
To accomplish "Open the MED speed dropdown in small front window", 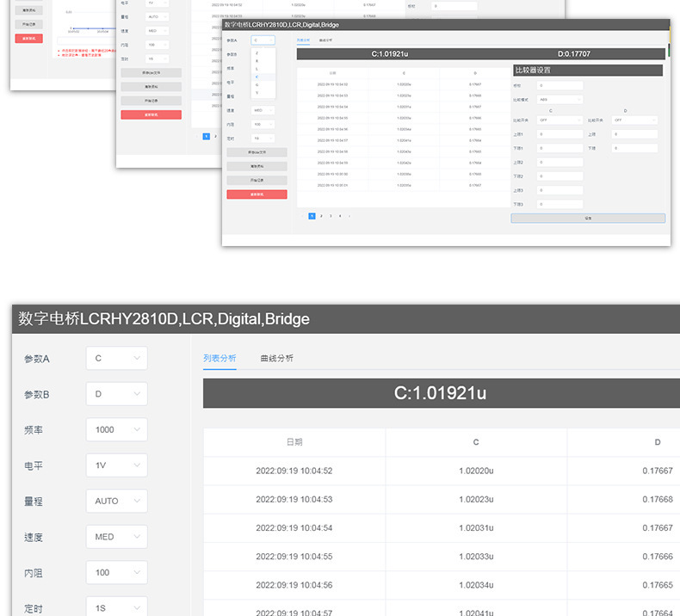I will pyautogui.click(x=263, y=110).
